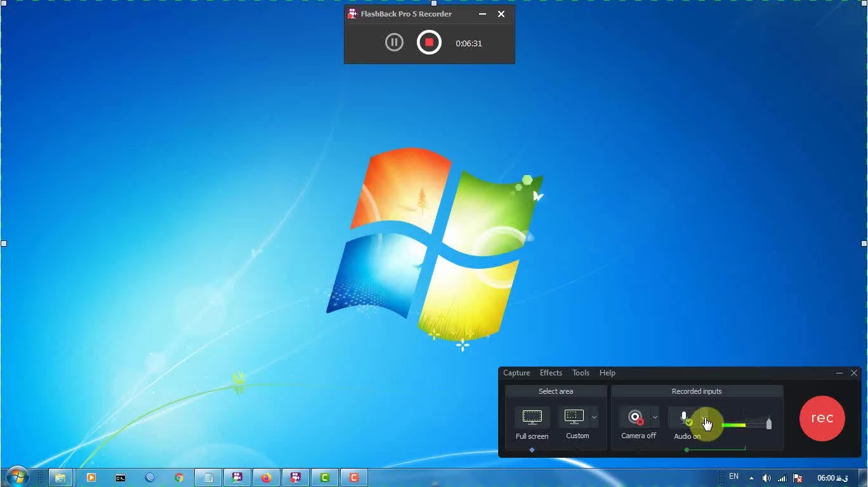Click the audio input volume slider handle
This screenshot has height=487, width=868.
[769, 424]
